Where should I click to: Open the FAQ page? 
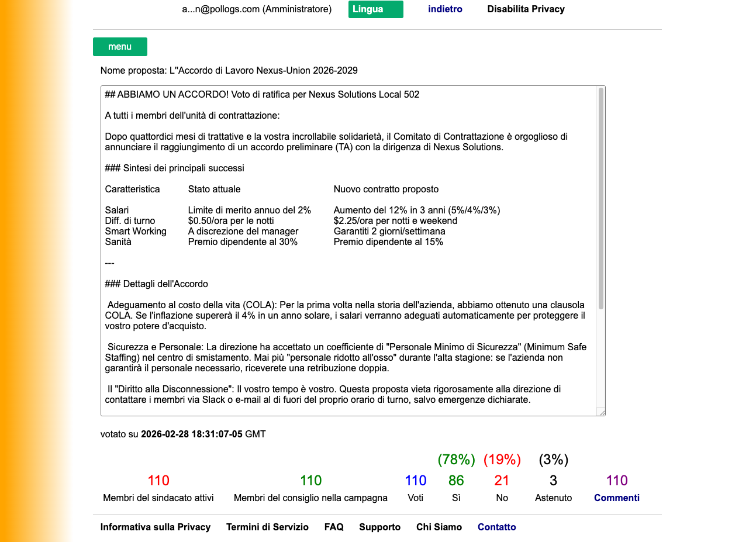(334, 527)
